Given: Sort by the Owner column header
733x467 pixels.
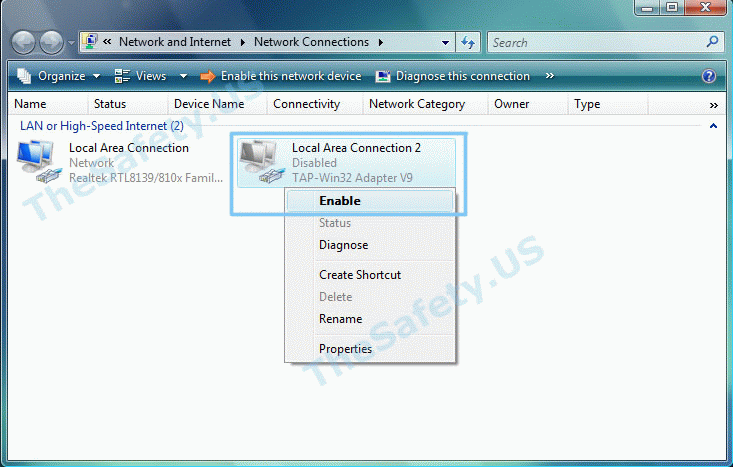Looking at the screenshot, I should click(x=528, y=104).
